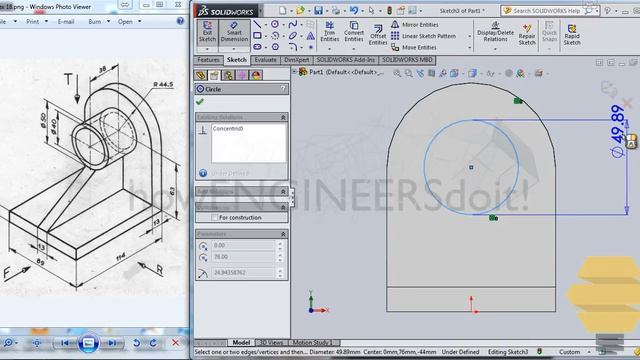640x360 pixels.
Task: Click Repair Sketch tool
Action: click(527, 34)
